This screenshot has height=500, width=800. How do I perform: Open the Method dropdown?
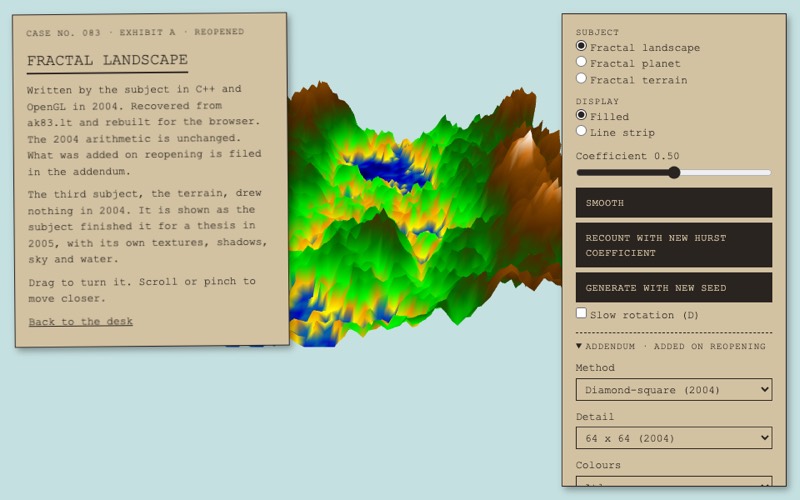coord(673,390)
